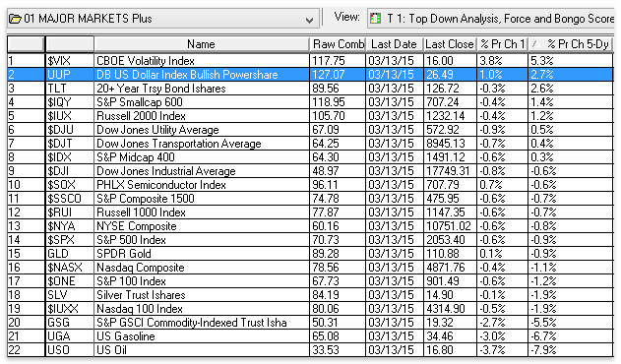Sort by the Last Close column header
The height and width of the screenshot is (364, 621).
pyautogui.click(x=450, y=44)
